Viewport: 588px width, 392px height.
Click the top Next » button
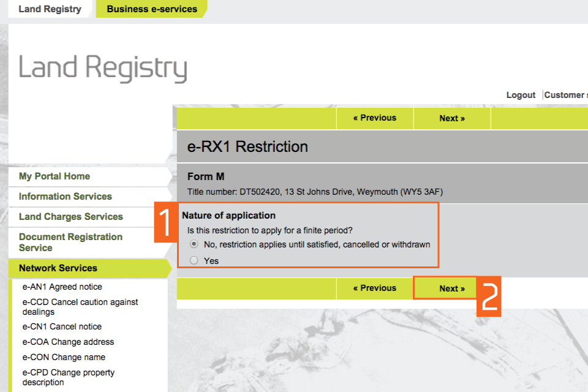[x=451, y=118]
